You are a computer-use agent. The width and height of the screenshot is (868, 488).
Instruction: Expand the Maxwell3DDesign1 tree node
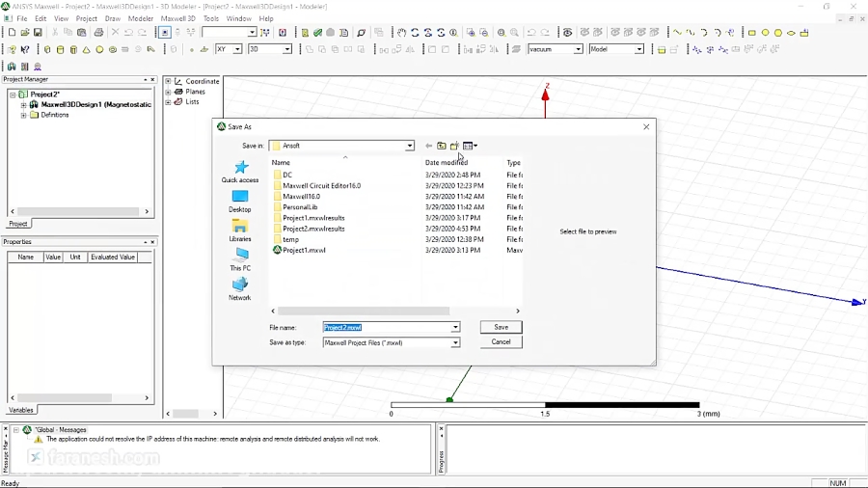pyautogui.click(x=24, y=104)
